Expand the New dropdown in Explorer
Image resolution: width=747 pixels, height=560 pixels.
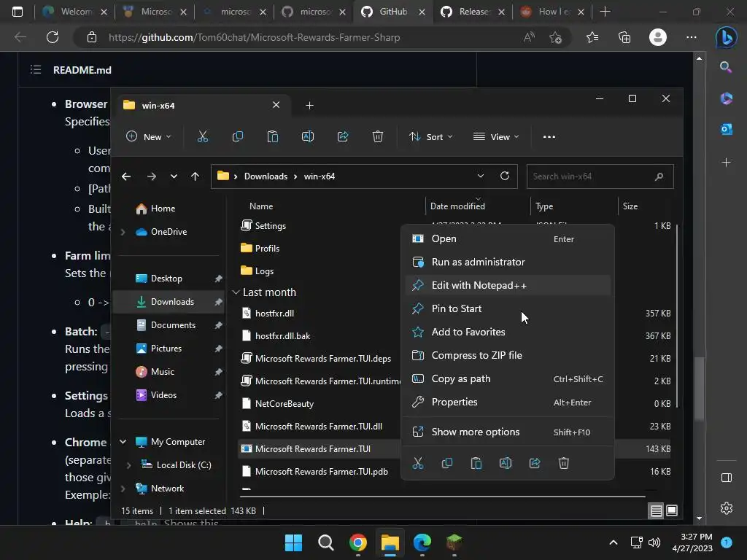pos(148,136)
